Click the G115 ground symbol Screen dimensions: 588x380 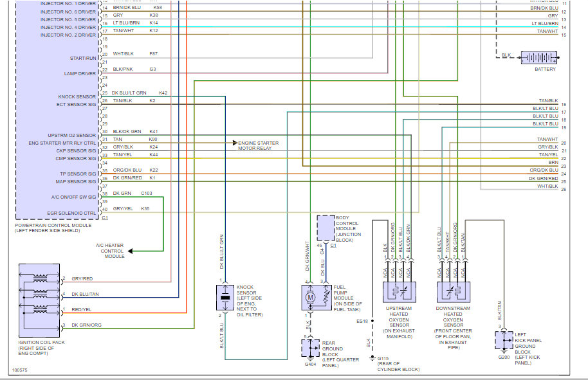pyautogui.click(x=372, y=358)
